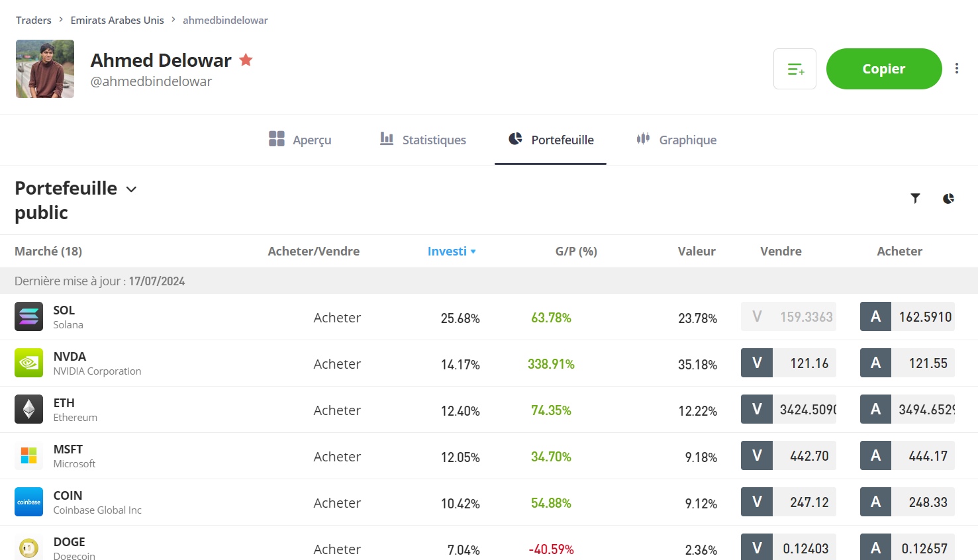The image size is (978, 560).
Task: Select the Microsoft logo icon
Action: pos(28,455)
